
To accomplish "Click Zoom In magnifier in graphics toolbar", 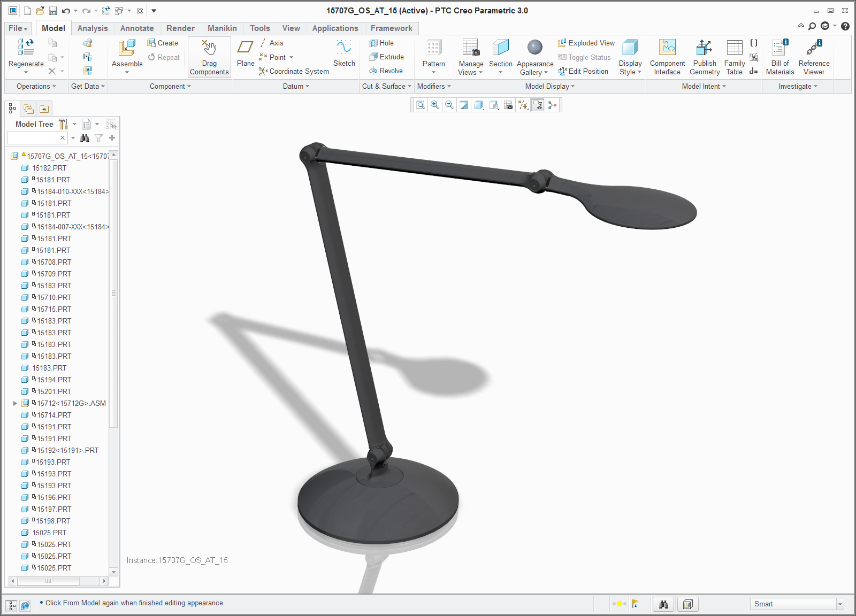I will (x=435, y=105).
